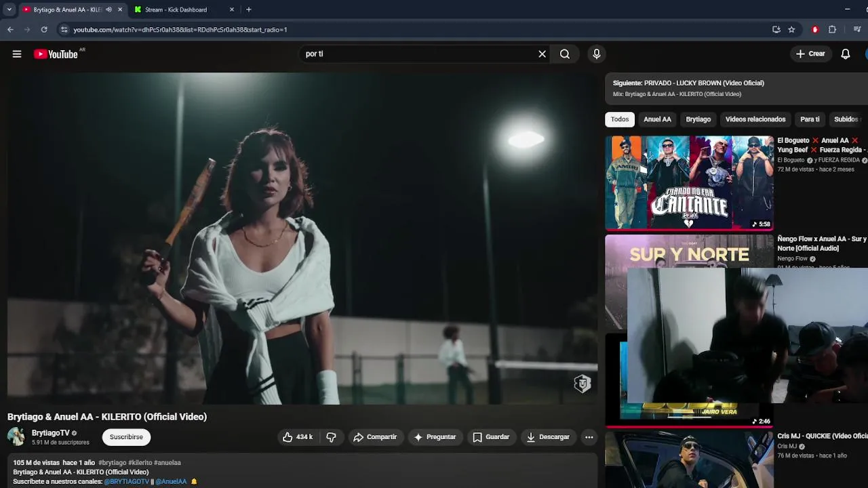Open the red extension icon
The width and height of the screenshot is (868, 488).
[x=815, y=30]
